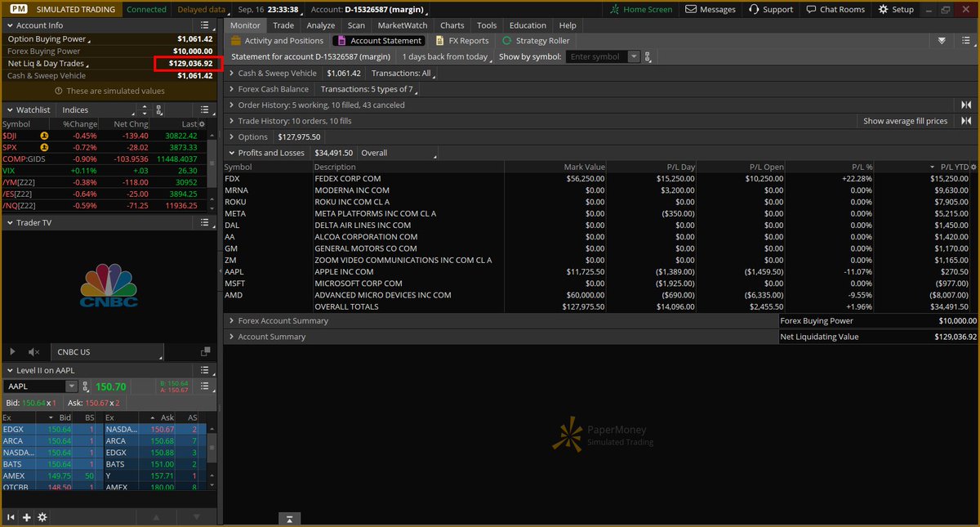Open the Account Info panel list menu
This screenshot has height=527, width=980.
207,25
